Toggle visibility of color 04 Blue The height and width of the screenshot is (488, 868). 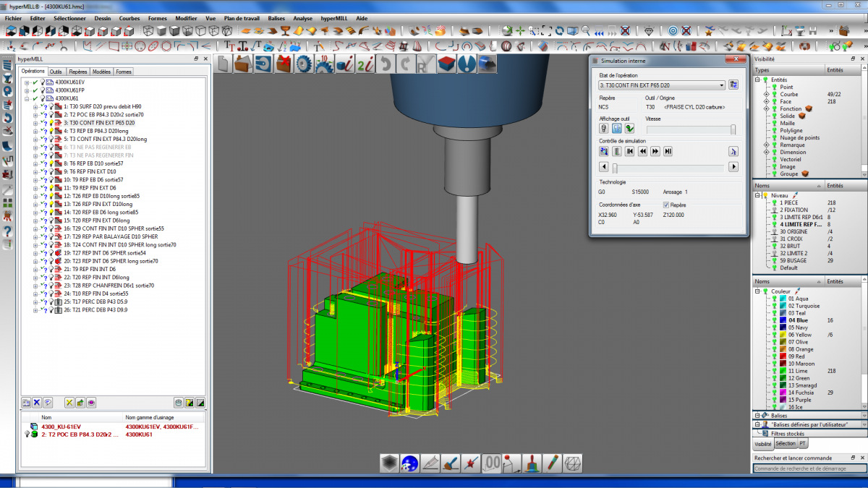point(775,320)
